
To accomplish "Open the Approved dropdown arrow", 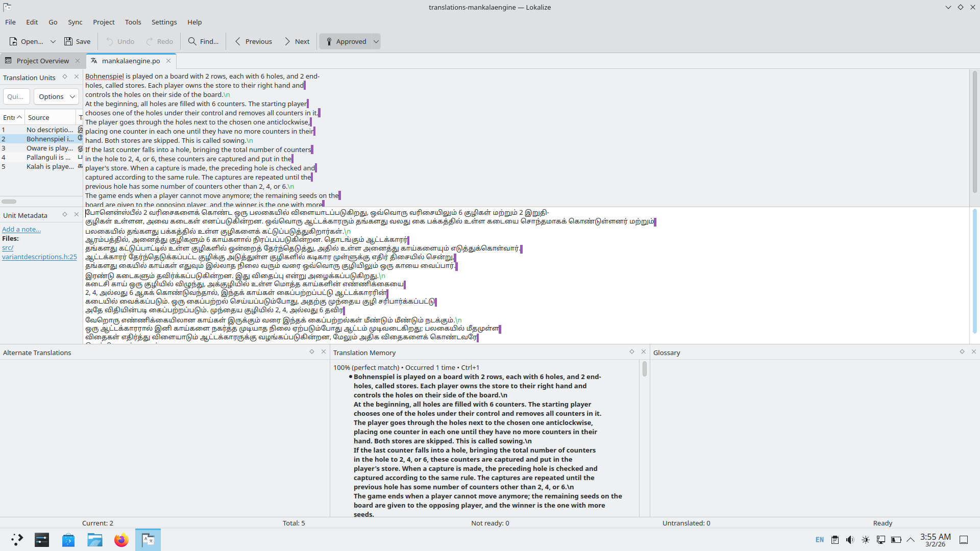I will 376,41.
